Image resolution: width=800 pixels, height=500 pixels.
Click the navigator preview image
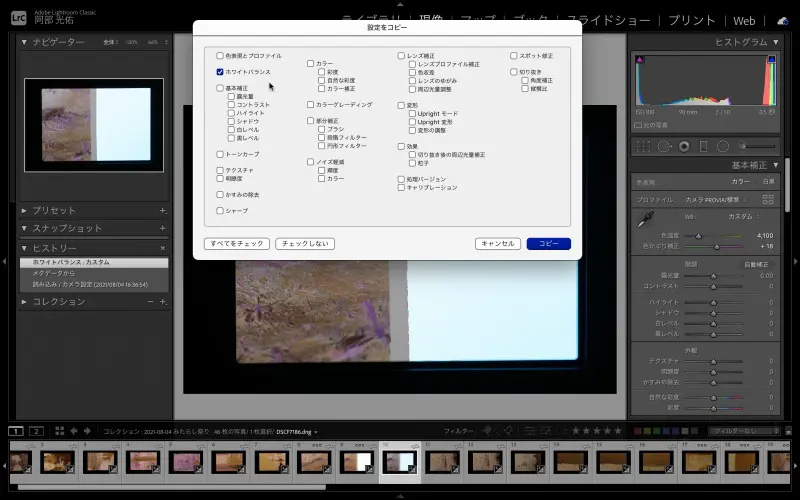(94, 125)
